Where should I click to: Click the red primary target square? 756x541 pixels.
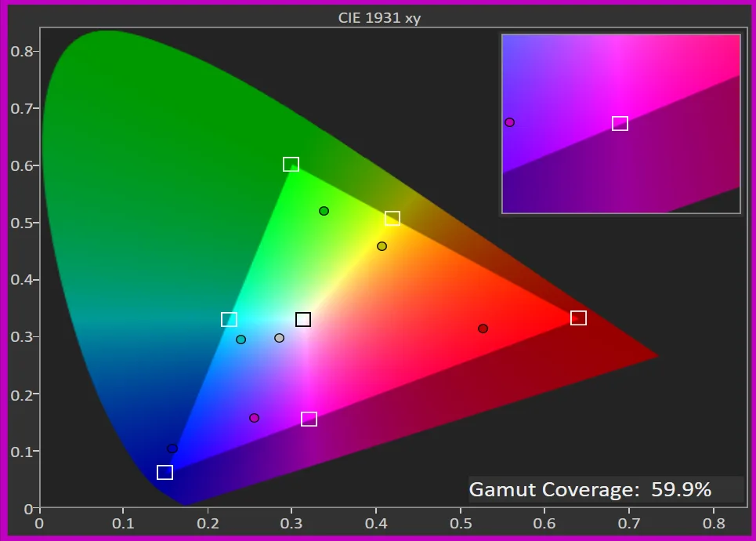pyautogui.click(x=578, y=318)
